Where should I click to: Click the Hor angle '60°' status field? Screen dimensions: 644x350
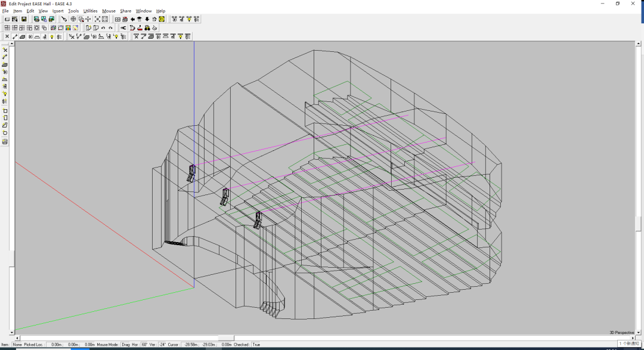pyautogui.click(x=144, y=345)
